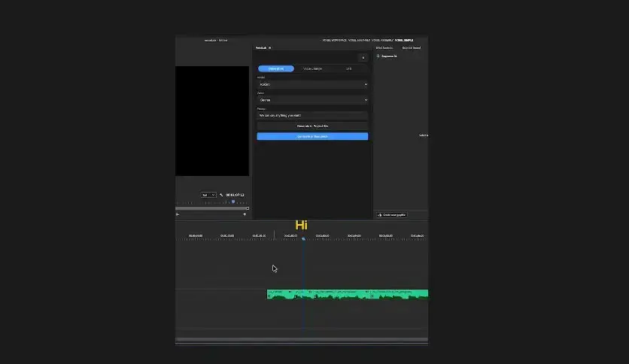Click the timeline playhead on the ruler
This screenshot has height=364, width=629.
point(304,239)
